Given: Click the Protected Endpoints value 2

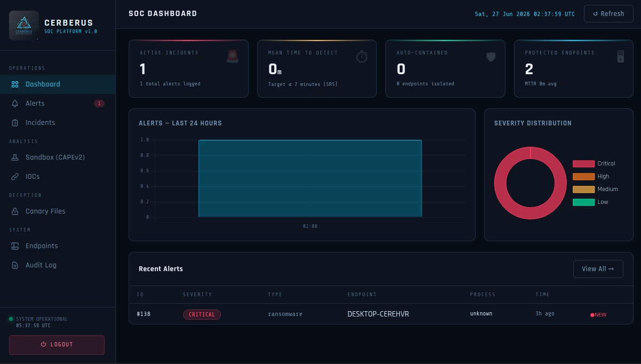Looking at the screenshot, I should (529, 69).
